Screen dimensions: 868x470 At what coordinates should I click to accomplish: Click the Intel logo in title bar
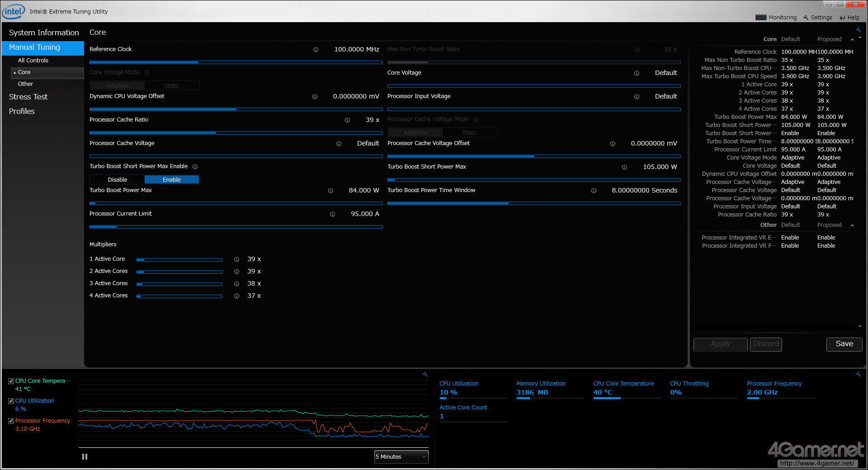pyautogui.click(x=14, y=11)
